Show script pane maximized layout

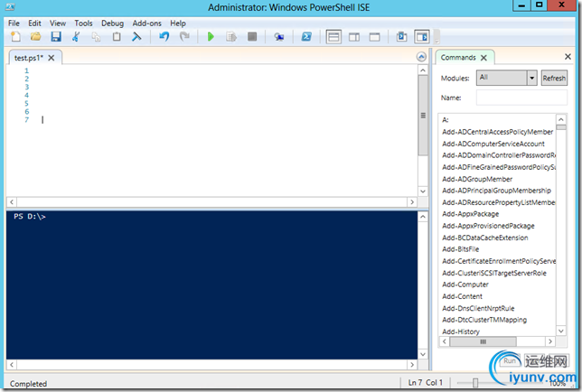[x=374, y=37]
